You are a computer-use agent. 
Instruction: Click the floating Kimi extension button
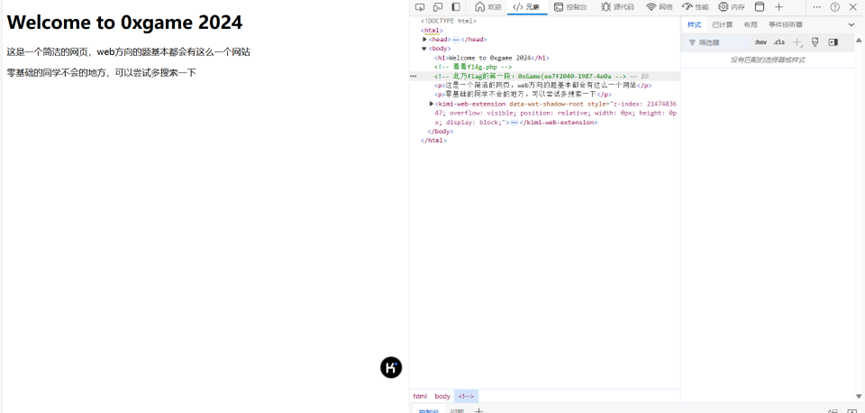391,367
